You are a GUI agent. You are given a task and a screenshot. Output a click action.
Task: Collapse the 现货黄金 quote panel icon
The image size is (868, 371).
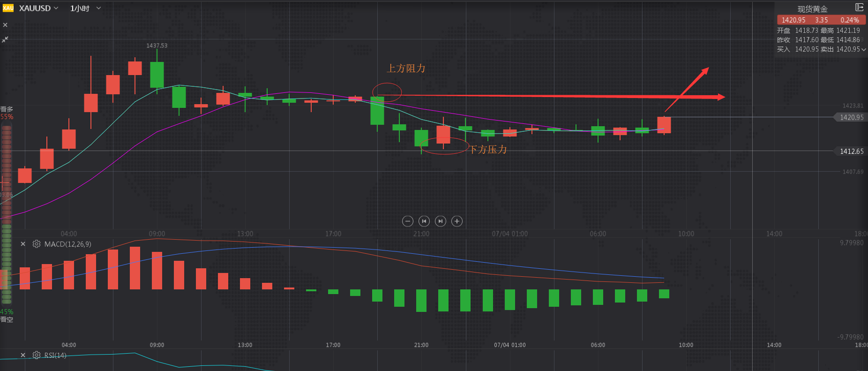(859, 8)
